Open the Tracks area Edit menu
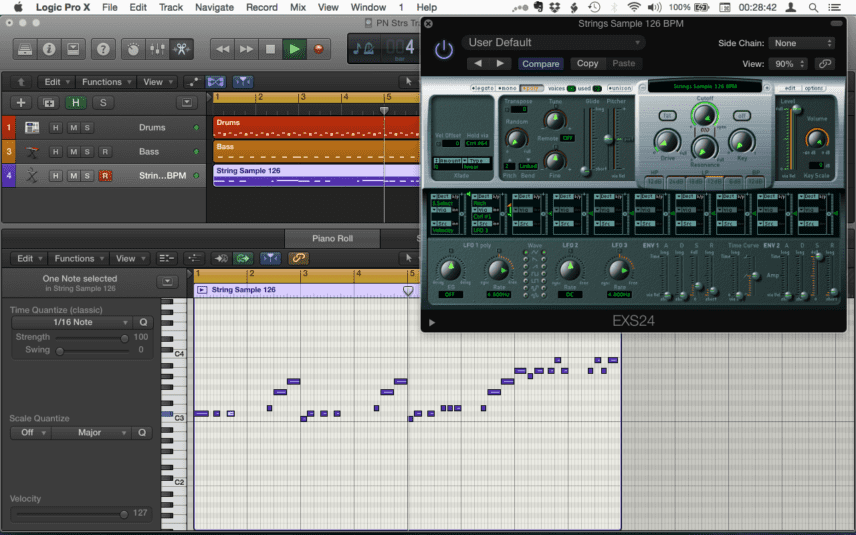 point(57,82)
